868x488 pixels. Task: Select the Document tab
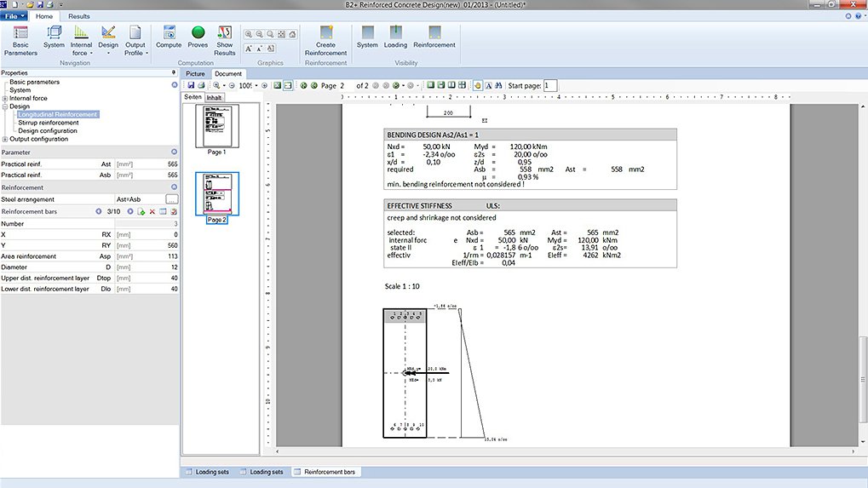coord(228,73)
